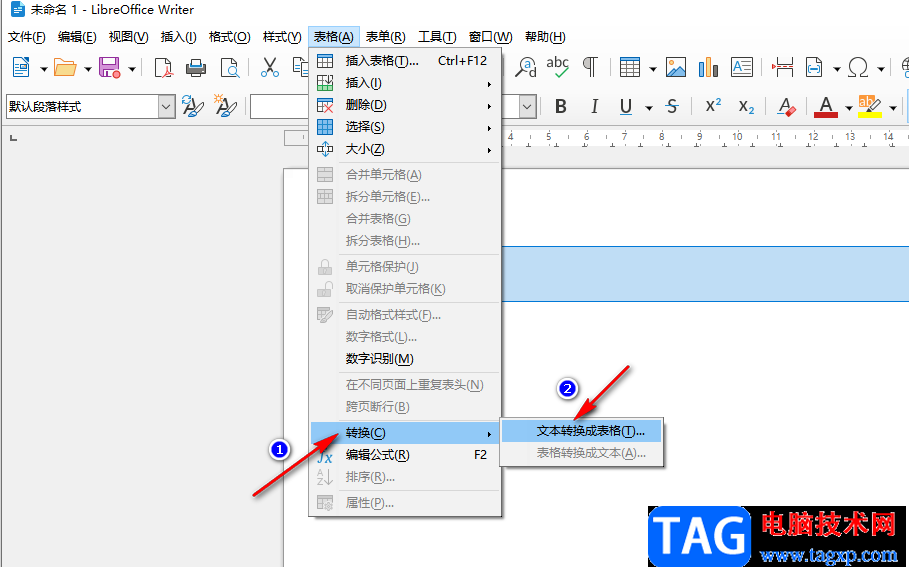The image size is (909, 567).
Task: Toggle Superscript formatting
Action: 713,107
